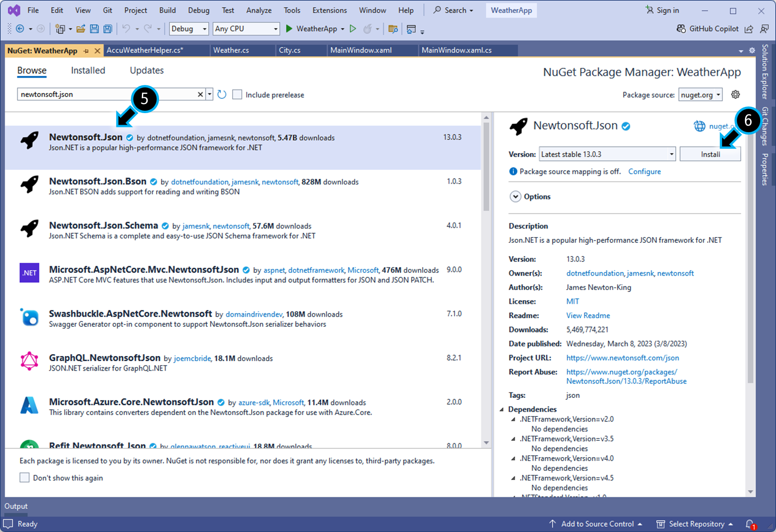Open the MIT license link
Screen dimensions: 776x532
tap(573, 302)
